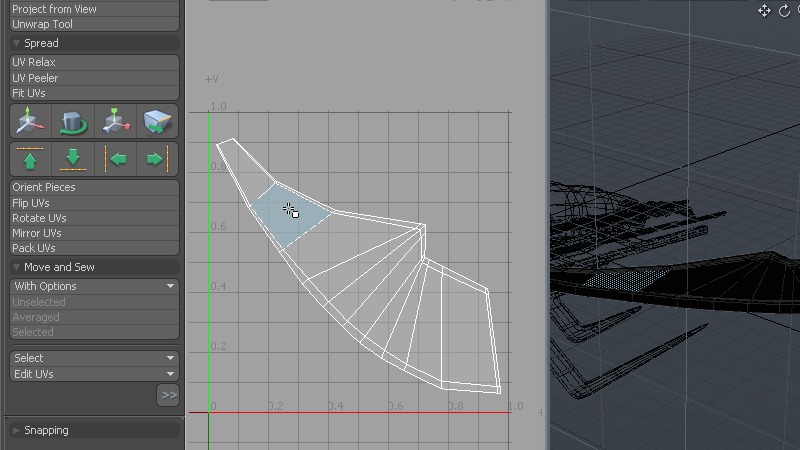Collapse the Spread section
Viewport: 800px width, 450px height.
[x=16, y=43]
